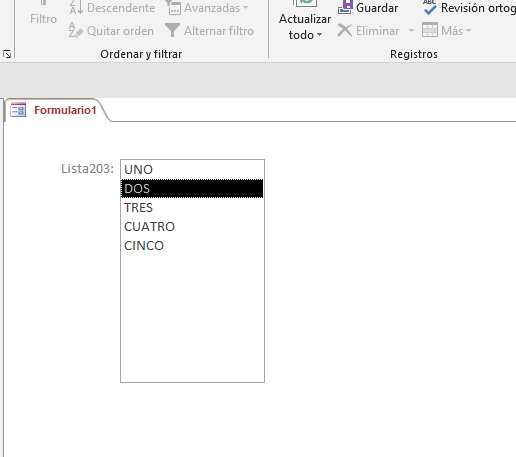The width and height of the screenshot is (516, 457).
Task: Click the Formulario1 form icon
Action: point(18,110)
